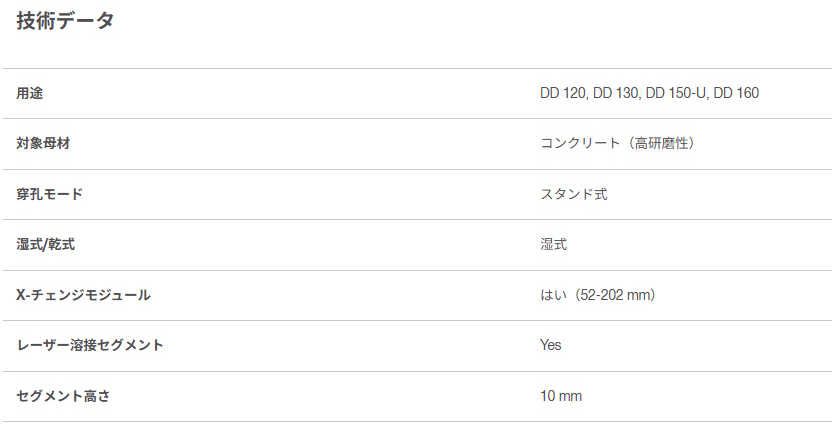This screenshot has width=832, height=436.
Task: Select the セグメント高さ row label
Action: pyautogui.click(x=63, y=396)
